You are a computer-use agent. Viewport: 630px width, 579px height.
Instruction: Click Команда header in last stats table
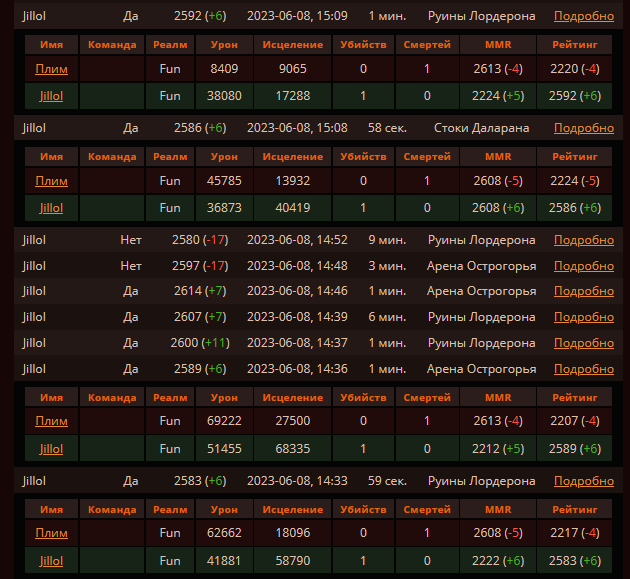click(112, 509)
